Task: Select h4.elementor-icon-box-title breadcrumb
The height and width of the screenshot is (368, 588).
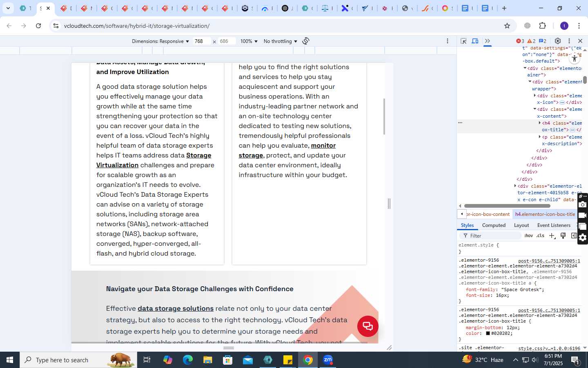Action: 545,214
